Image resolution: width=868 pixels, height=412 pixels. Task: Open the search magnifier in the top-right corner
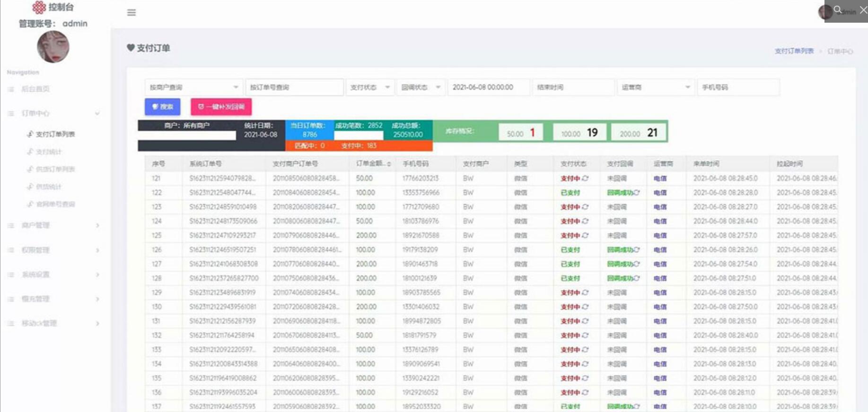coord(838,9)
